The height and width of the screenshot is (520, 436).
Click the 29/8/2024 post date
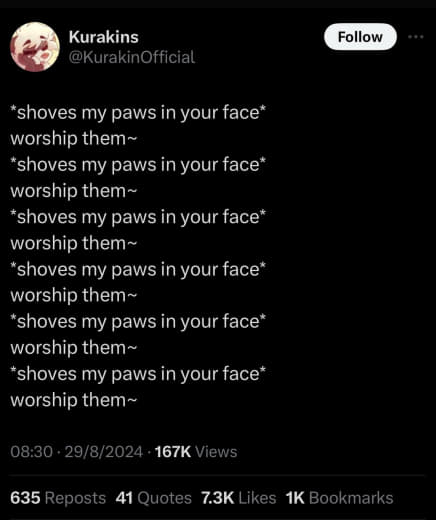pyautogui.click(x=104, y=452)
